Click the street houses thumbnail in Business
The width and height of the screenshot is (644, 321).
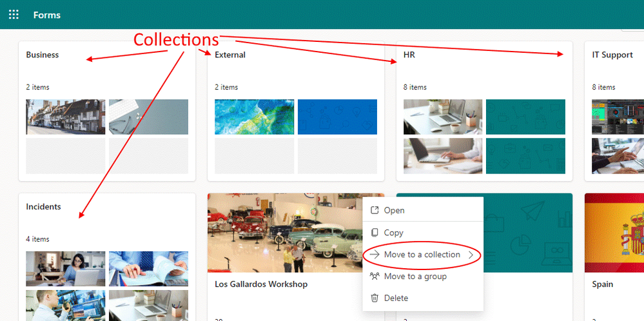(66, 117)
